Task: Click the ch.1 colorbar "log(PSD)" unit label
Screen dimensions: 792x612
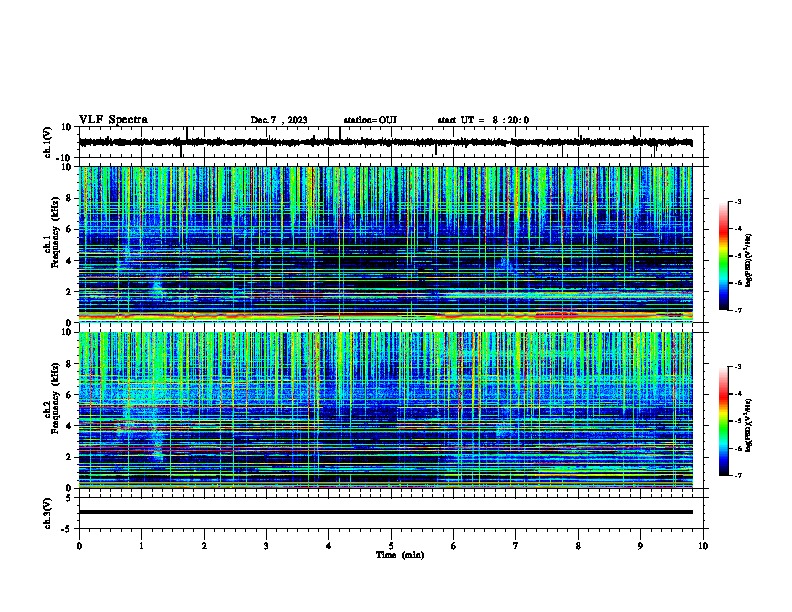Action: pos(749,261)
